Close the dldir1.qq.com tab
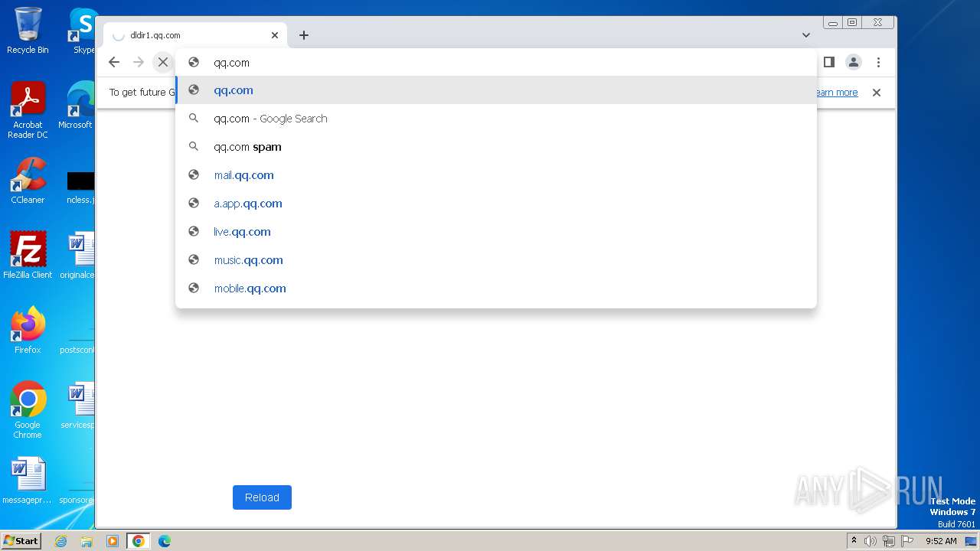 pos(275,35)
